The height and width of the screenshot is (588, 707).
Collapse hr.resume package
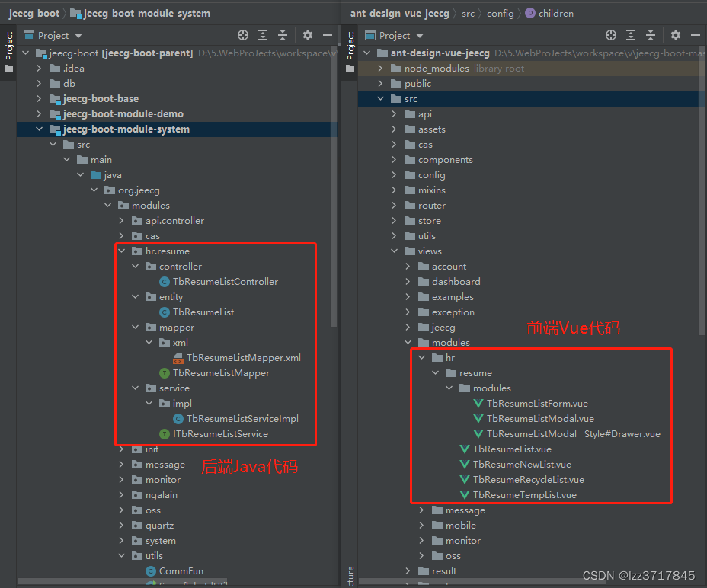click(121, 251)
